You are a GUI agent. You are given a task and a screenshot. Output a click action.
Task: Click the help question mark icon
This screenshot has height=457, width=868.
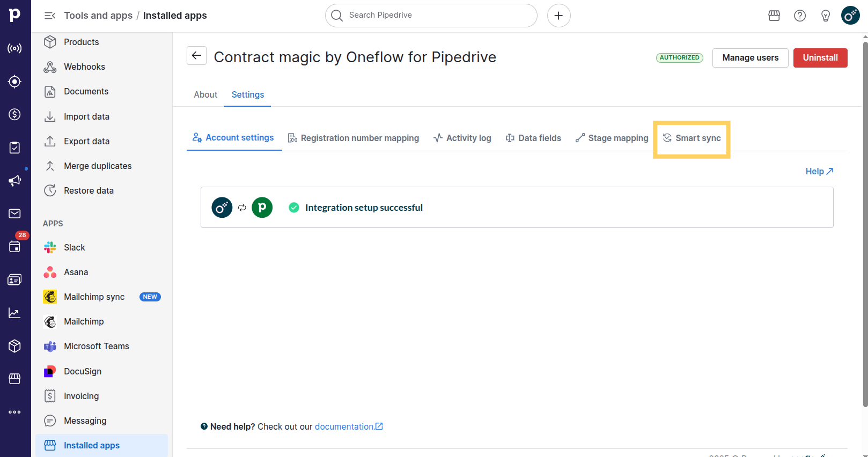799,16
